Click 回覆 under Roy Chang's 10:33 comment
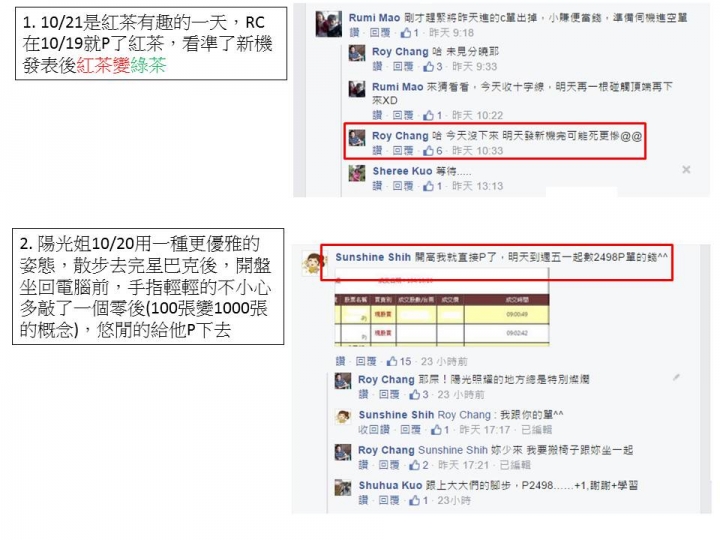The image size is (720, 540). (x=403, y=151)
